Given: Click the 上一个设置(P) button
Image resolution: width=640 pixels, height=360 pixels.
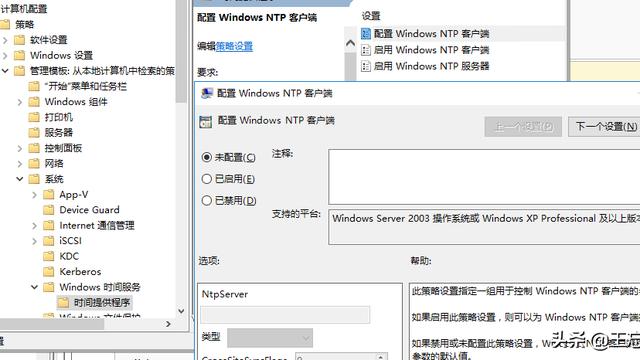Looking at the screenshot, I should coord(523,127).
